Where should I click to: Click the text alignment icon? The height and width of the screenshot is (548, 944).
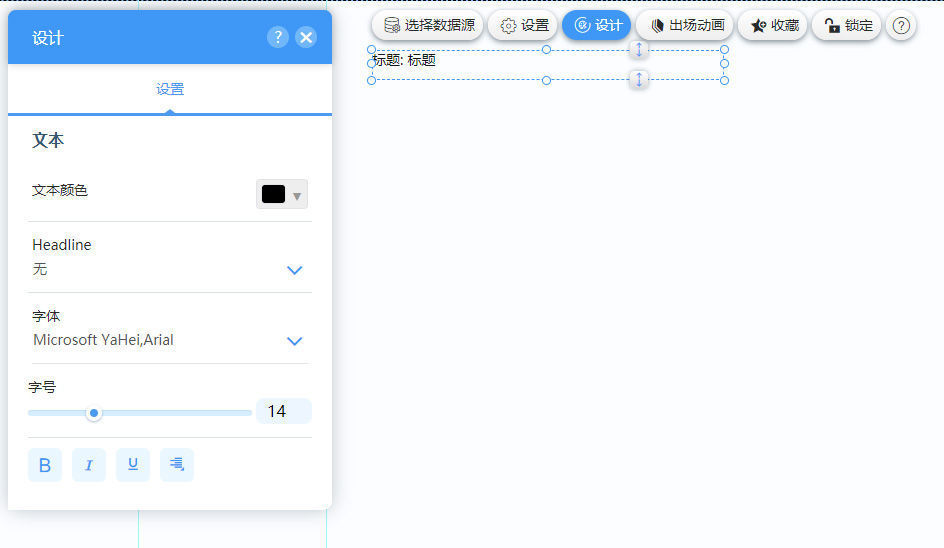click(177, 465)
